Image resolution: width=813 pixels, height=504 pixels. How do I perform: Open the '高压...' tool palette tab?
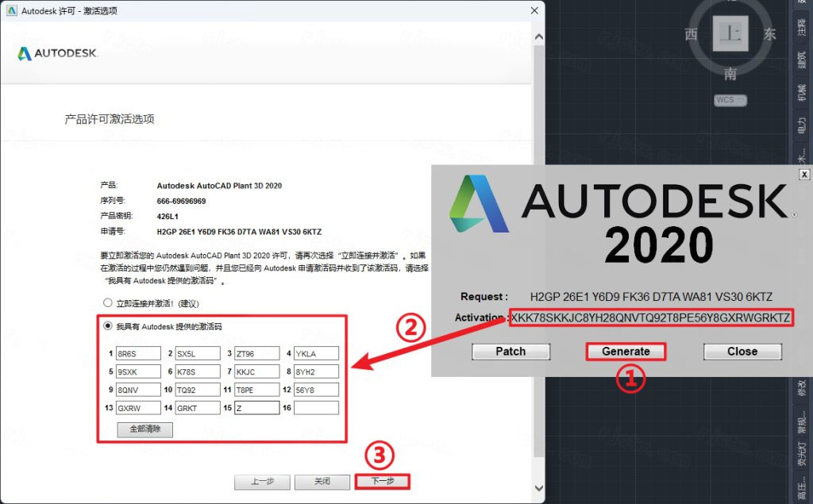coord(802,489)
